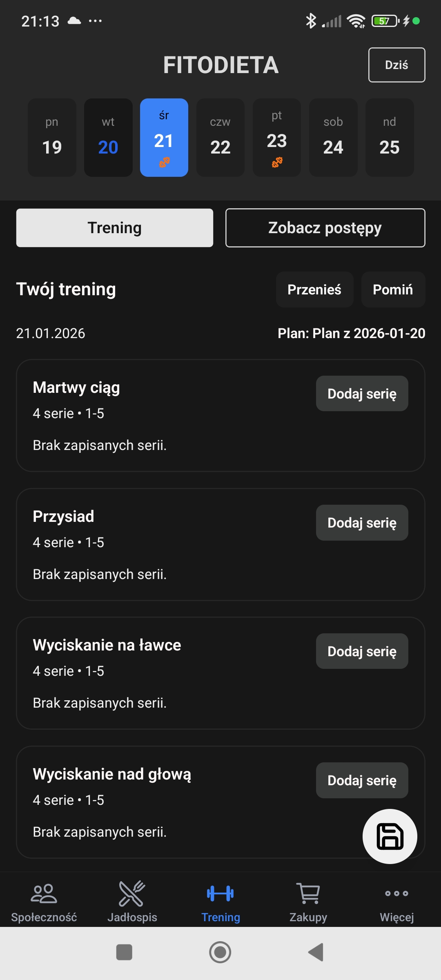Screen dimensions: 441x980
Task: Select Monday 19 in the week calendar
Action: coord(52,138)
